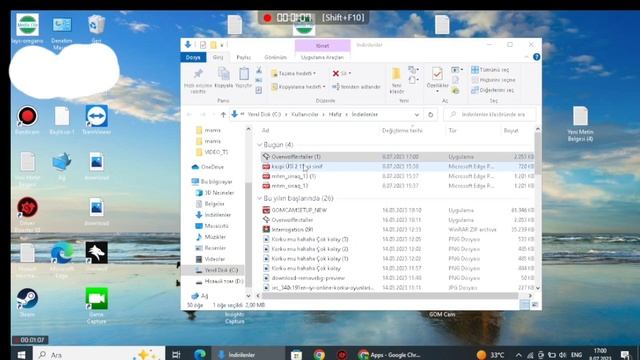This screenshot has width=640, height=360.
Task: Click the Task View taskbar icon
Action: (176, 355)
